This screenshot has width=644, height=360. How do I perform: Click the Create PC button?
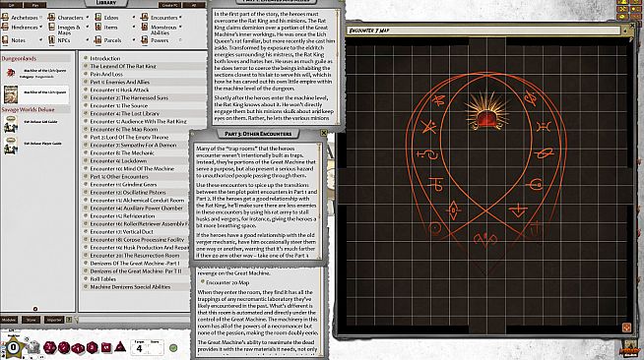tap(169, 5)
